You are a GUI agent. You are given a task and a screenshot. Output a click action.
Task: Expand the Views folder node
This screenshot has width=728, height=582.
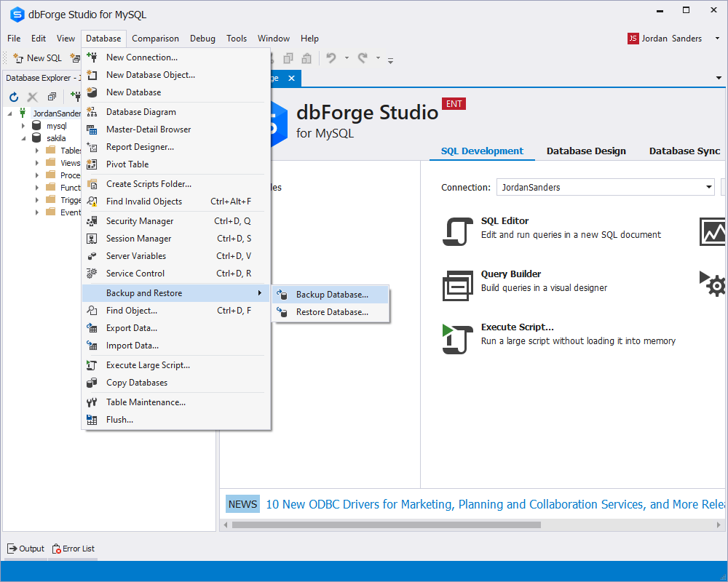coord(37,163)
